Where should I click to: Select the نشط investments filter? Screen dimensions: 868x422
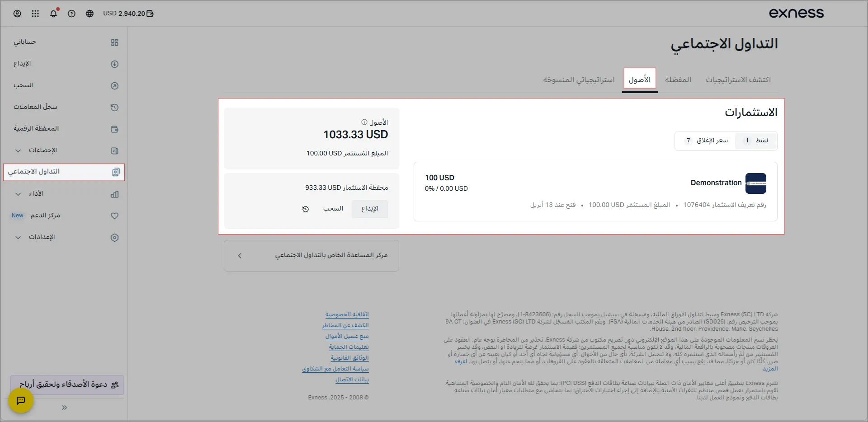756,141
